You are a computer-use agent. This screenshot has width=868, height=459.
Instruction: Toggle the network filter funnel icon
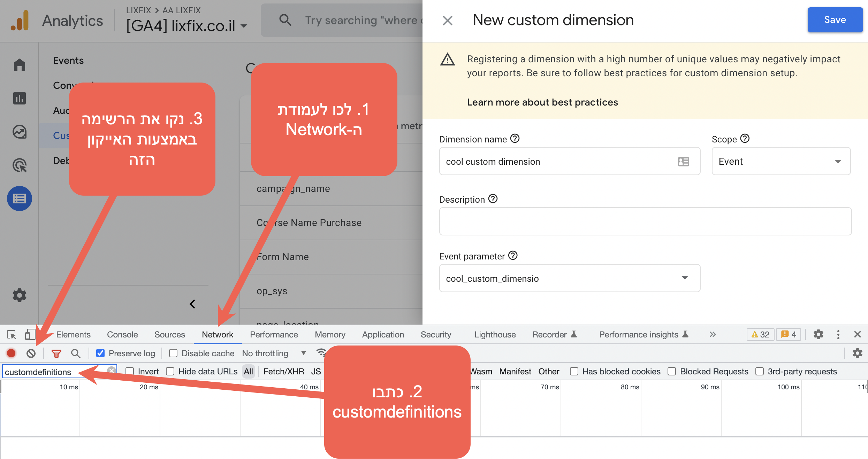tap(56, 354)
